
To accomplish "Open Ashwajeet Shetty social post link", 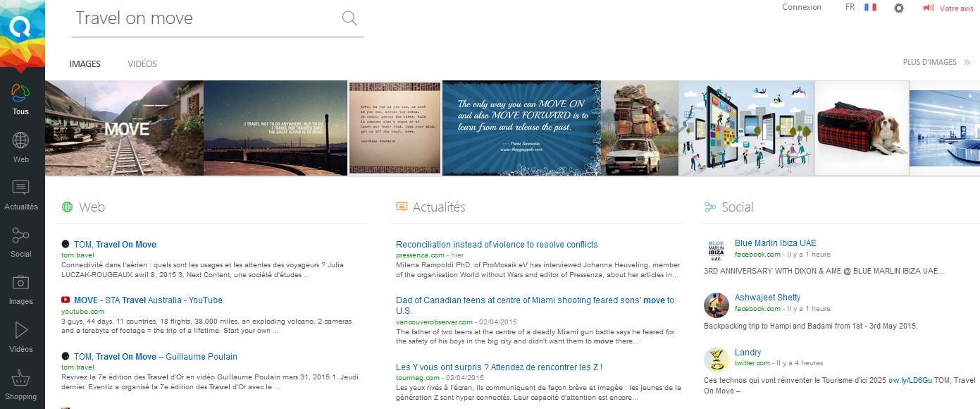I will [768, 298].
